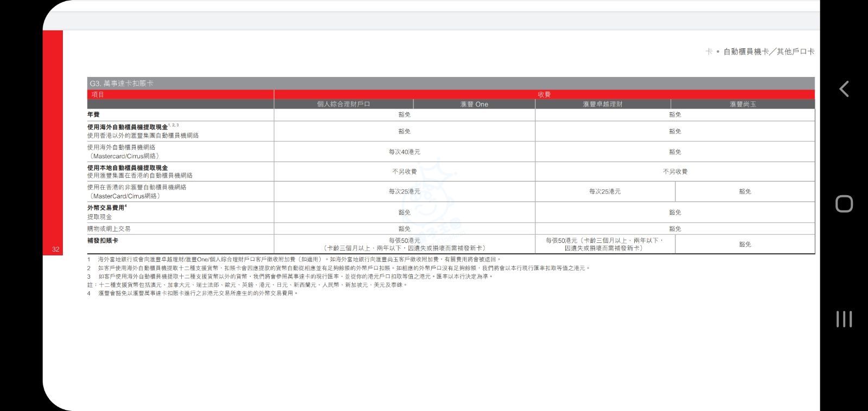Image resolution: width=868 pixels, height=411 pixels.
Task: Select footnote 4 about 外幣交易費用 waiver
Action: [193, 293]
